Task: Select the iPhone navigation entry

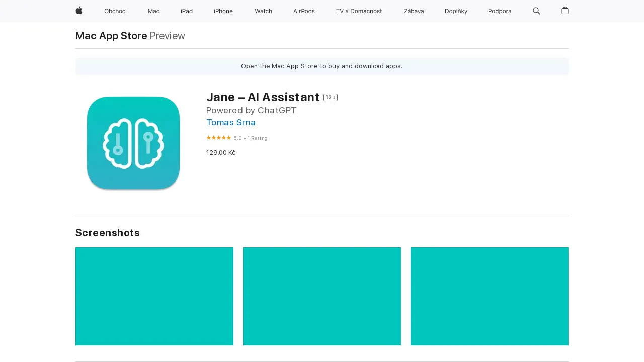Action: 223,11
